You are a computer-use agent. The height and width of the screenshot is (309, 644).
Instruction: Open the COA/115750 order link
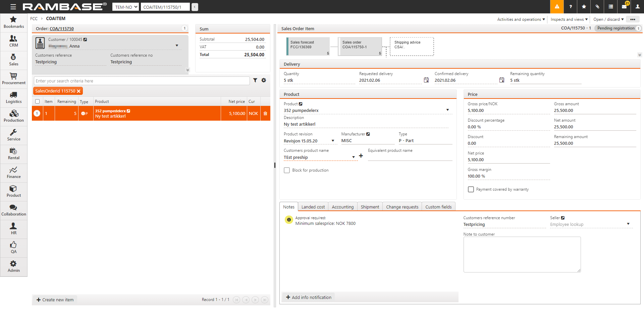(x=62, y=29)
